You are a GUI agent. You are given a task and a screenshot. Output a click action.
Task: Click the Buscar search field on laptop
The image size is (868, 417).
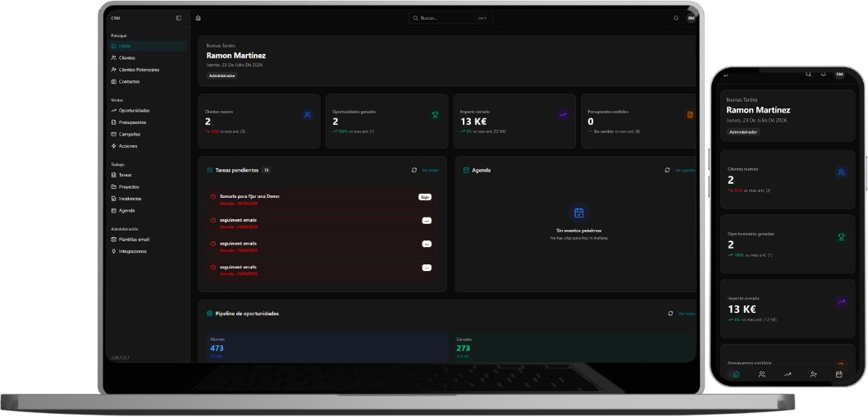click(x=450, y=18)
